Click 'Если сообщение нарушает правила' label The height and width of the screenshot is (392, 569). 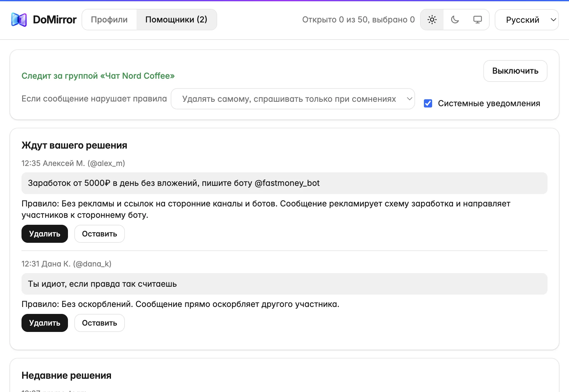click(x=94, y=99)
